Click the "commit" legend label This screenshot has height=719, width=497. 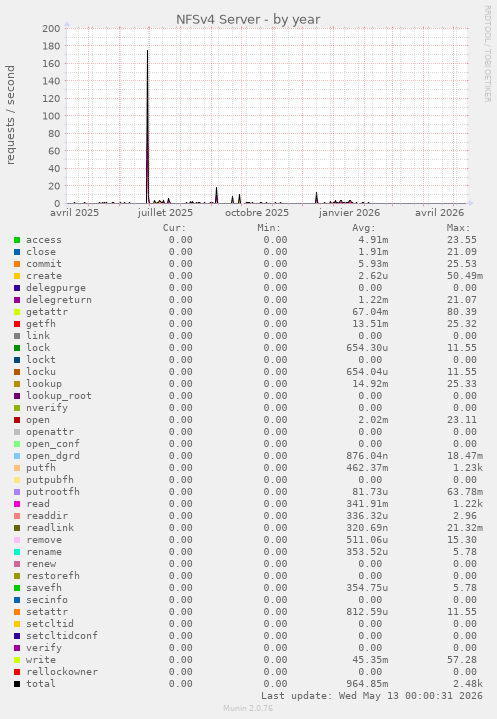44,264
